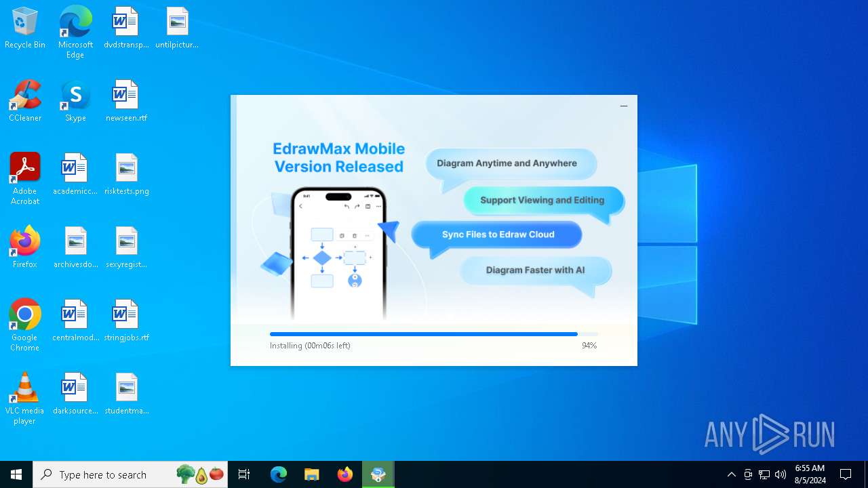Click the 94% progress value
The width and height of the screenshot is (868, 488).
coord(589,346)
